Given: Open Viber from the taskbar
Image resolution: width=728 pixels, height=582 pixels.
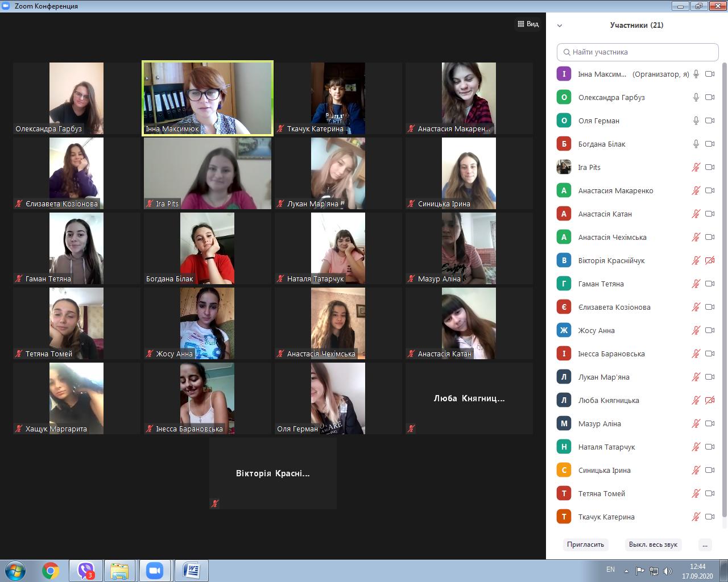Looking at the screenshot, I should coord(86,571).
